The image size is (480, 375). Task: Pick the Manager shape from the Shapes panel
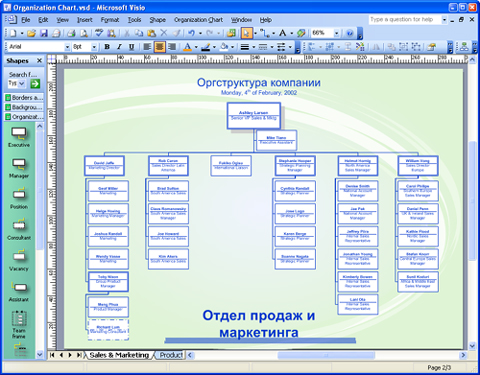pos(19,168)
